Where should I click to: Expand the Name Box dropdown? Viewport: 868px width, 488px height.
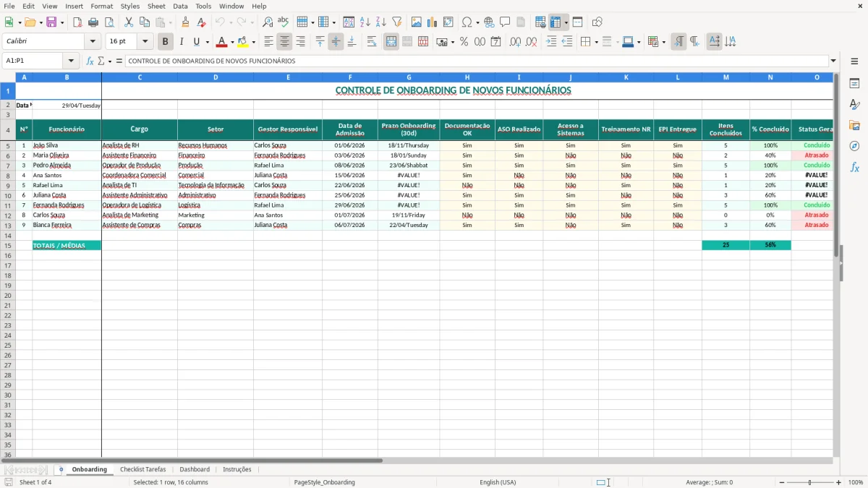pos(71,61)
